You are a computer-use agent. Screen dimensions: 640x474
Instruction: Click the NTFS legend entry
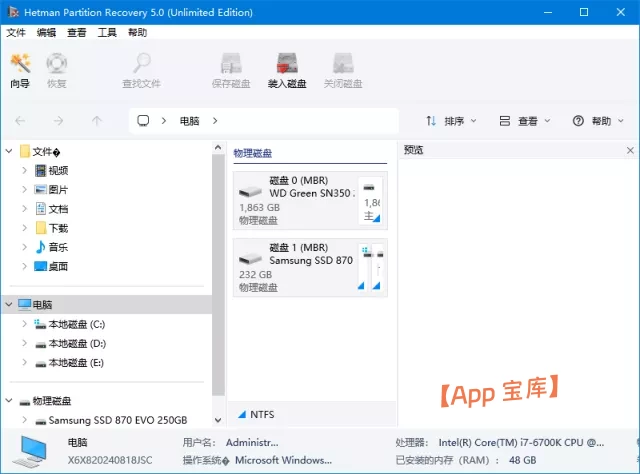click(256, 415)
